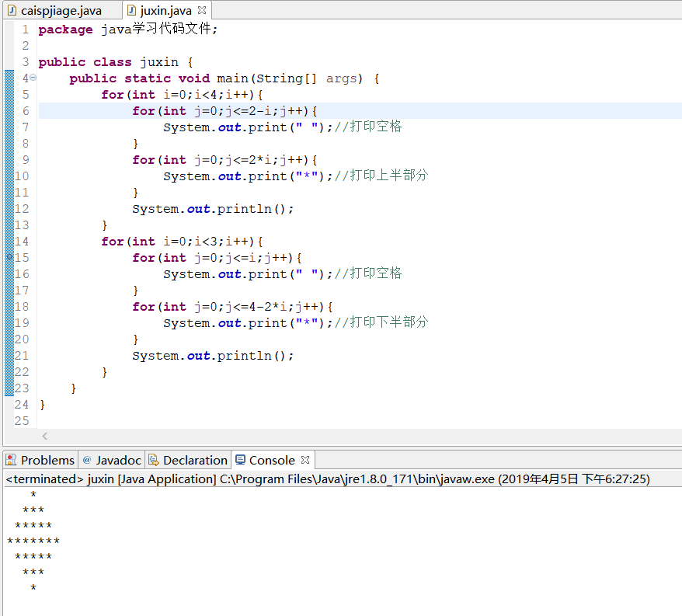Click the quick-diff marker at line 15

[x=9, y=257]
